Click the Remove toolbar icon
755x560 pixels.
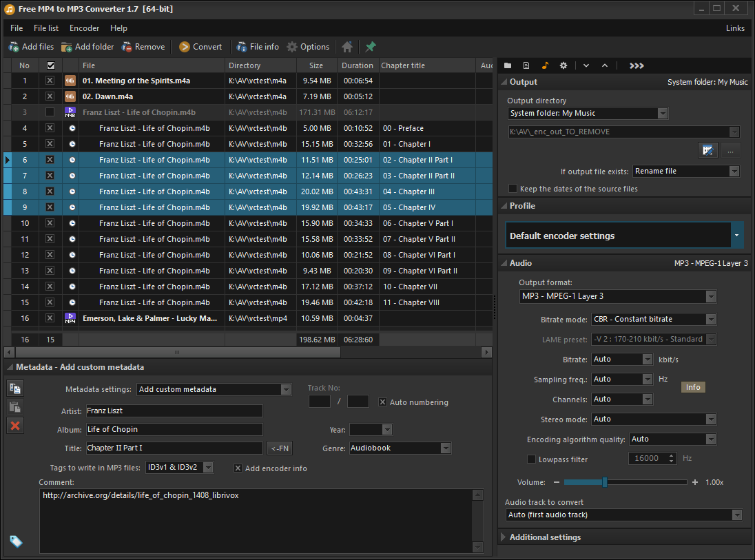[127, 48]
